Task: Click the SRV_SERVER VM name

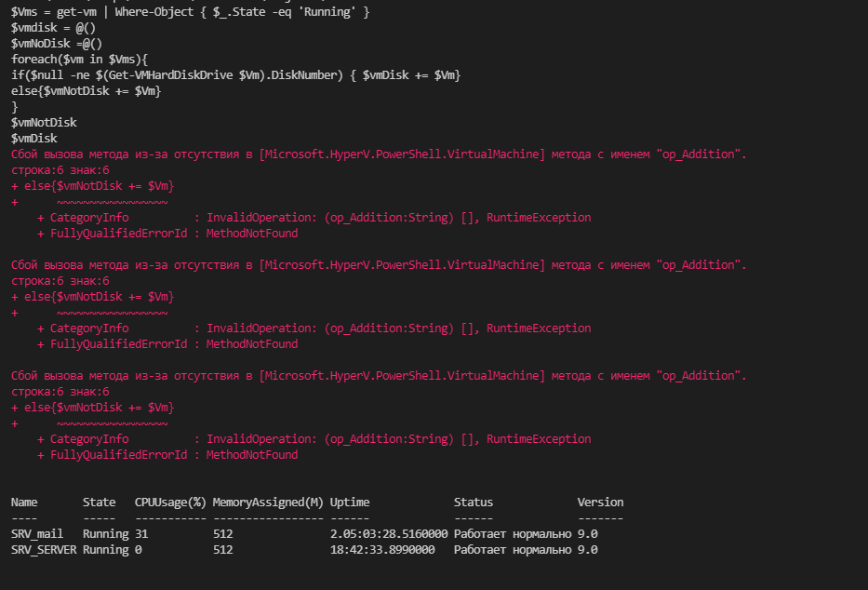Action: click(44, 550)
